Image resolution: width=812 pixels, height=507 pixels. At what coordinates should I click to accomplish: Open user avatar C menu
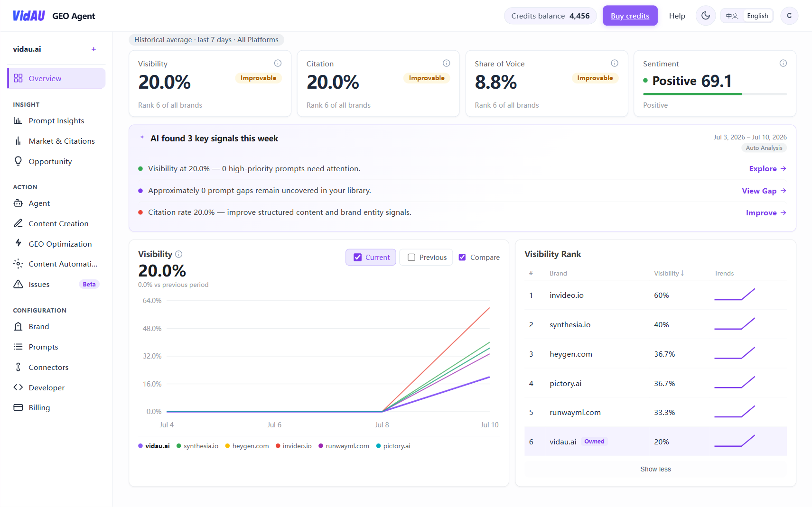click(789, 16)
